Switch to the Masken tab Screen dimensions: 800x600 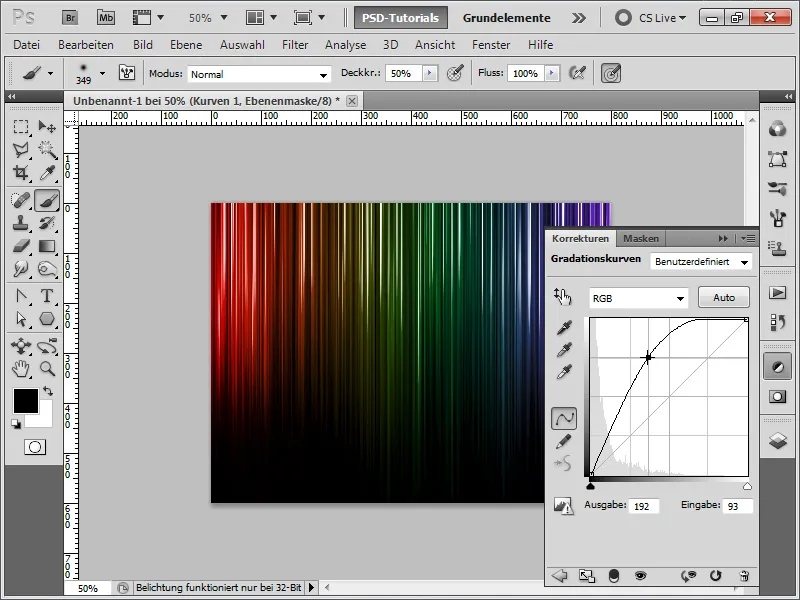click(641, 238)
